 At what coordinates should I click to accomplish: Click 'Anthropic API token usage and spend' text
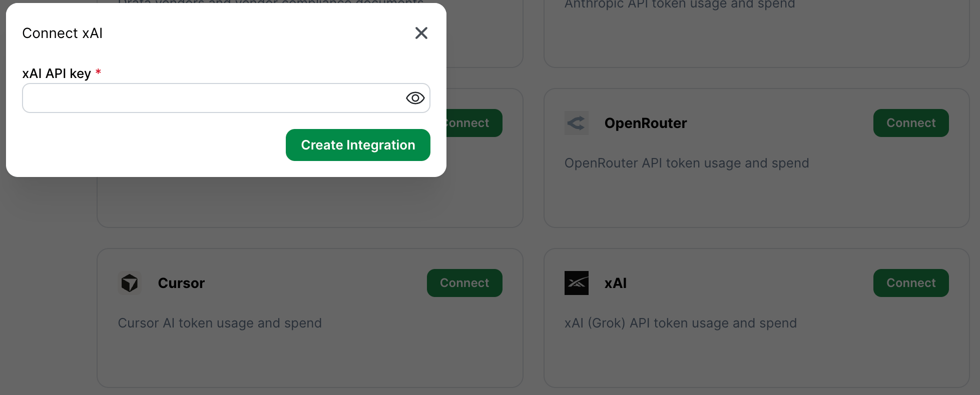pos(680,4)
